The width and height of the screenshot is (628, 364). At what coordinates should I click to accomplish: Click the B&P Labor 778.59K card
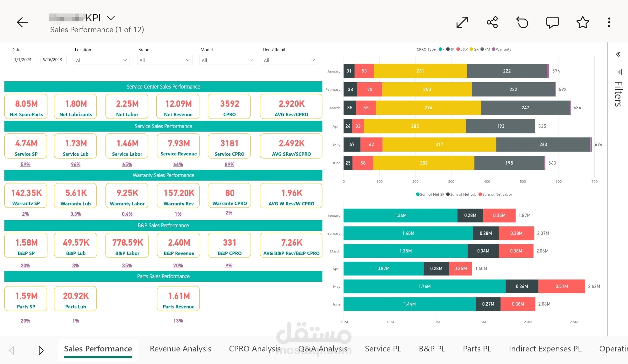point(127,245)
